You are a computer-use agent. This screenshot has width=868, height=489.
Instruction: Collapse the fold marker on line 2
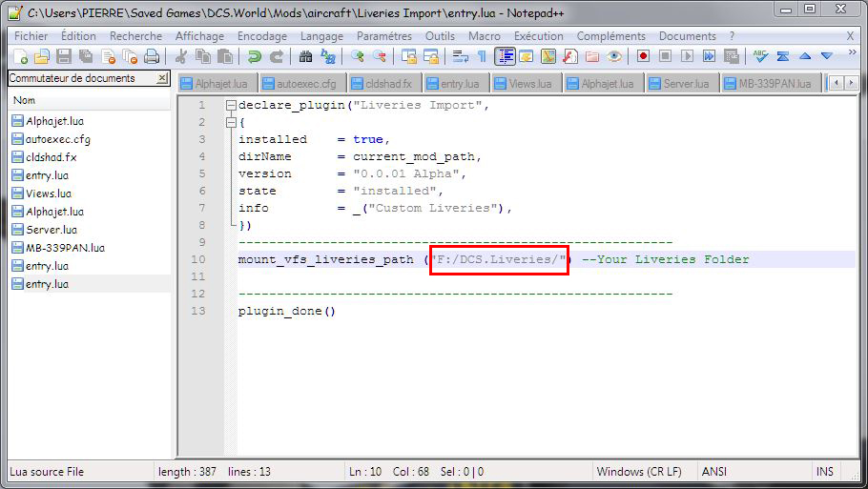(232, 122)
